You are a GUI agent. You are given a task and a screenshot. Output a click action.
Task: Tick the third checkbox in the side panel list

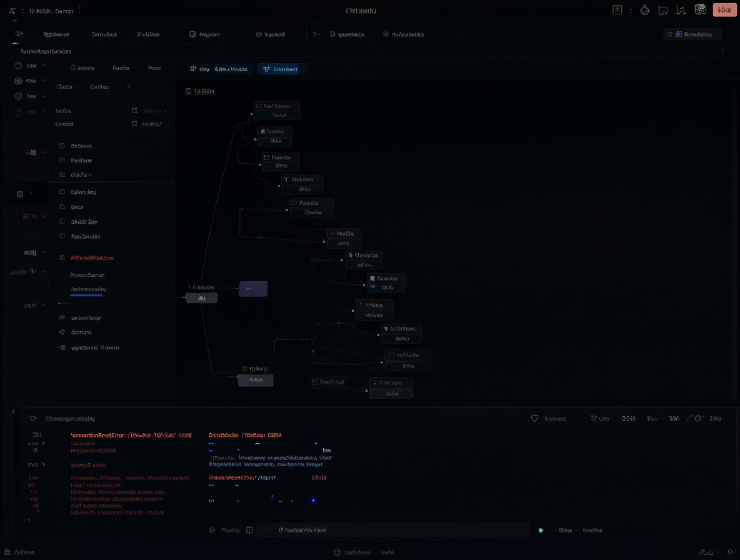coord(62,174)
